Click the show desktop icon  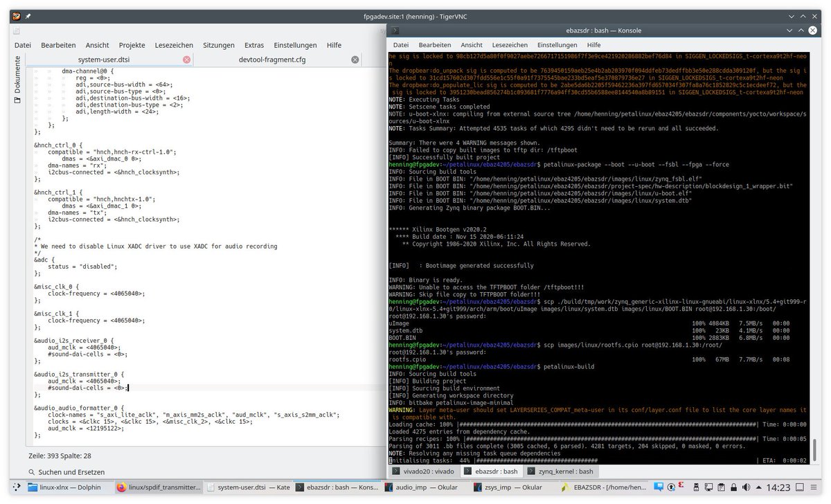[801, 487]
